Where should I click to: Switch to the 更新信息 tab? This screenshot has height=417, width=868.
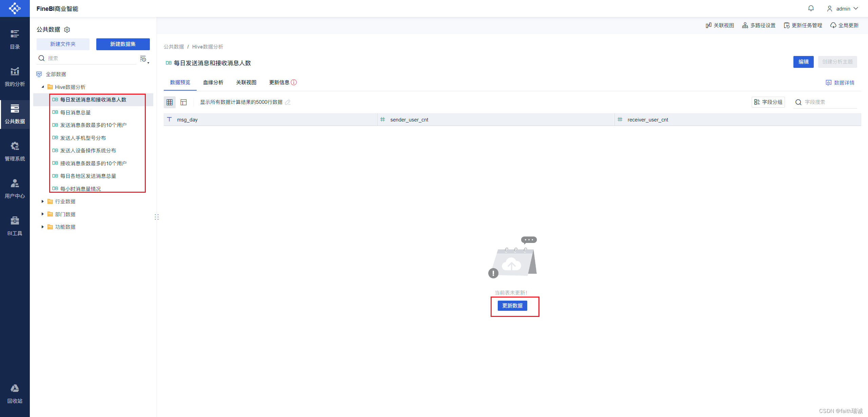(x=279, y=82)
